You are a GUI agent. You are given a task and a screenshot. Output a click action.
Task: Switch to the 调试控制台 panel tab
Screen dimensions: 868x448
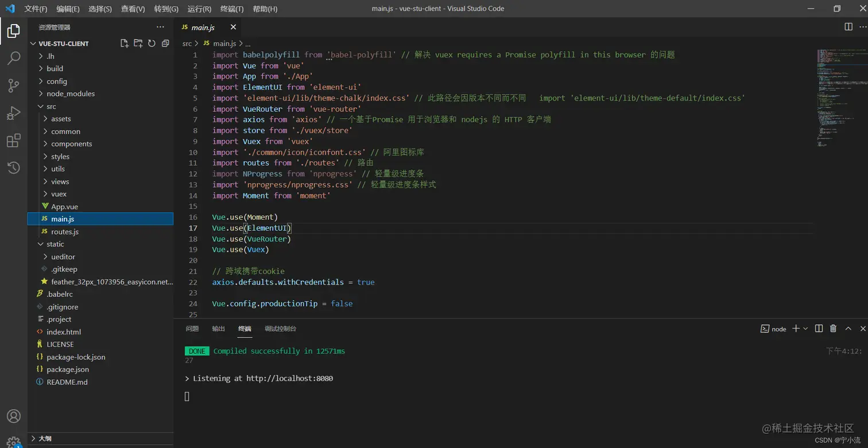(281, 329)
